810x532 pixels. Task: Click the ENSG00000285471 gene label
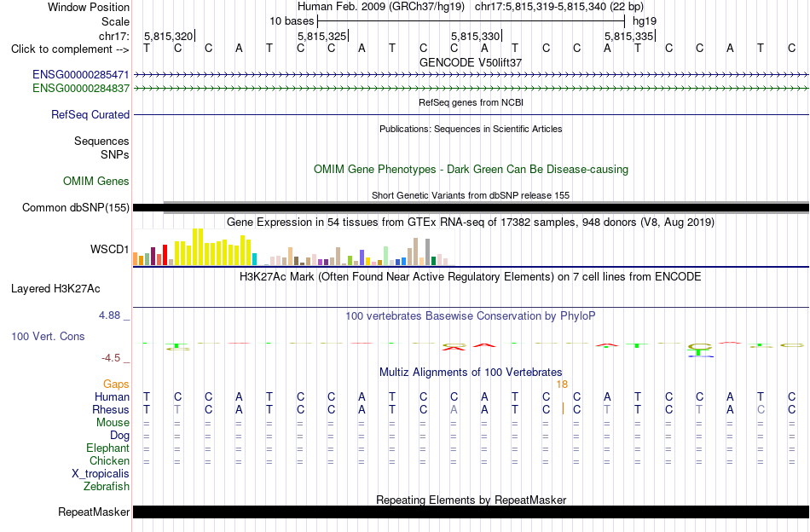[x=81, y=74]
